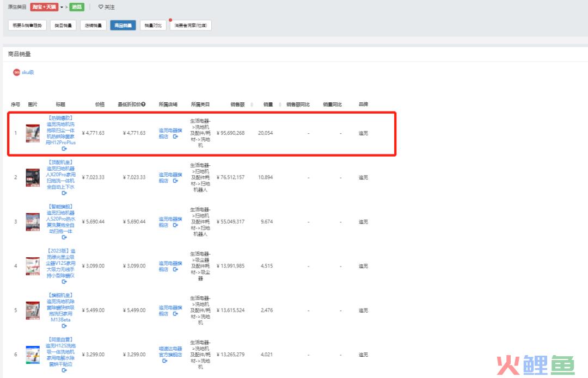The image size is (588, 378).
Task: Open external link icon under X20Pro title
Action: tap(64, 193)
